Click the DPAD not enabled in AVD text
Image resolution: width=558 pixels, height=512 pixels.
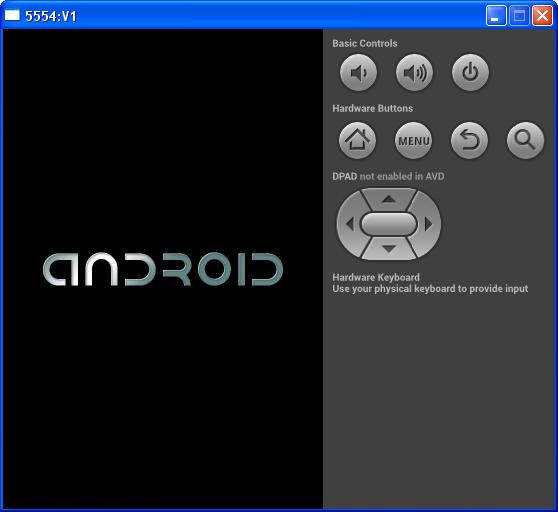tap(388, 176)
